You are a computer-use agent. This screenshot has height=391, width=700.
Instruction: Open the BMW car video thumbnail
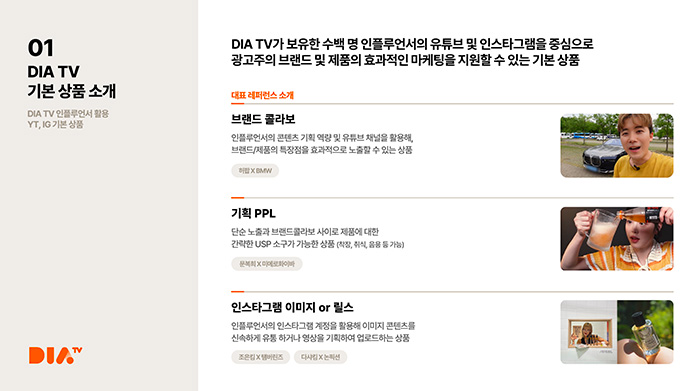(x=617, y=146)
